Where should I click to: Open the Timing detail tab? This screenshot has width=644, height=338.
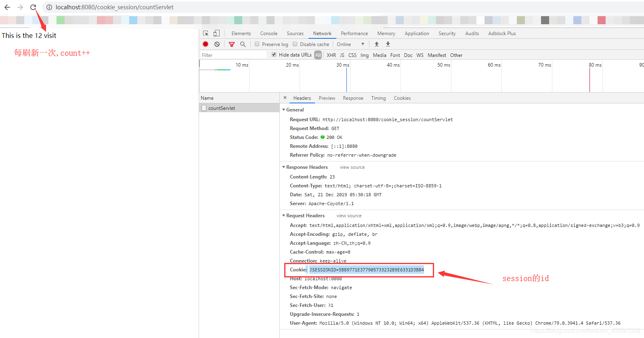pyautogui.click(x=379, y=98)
